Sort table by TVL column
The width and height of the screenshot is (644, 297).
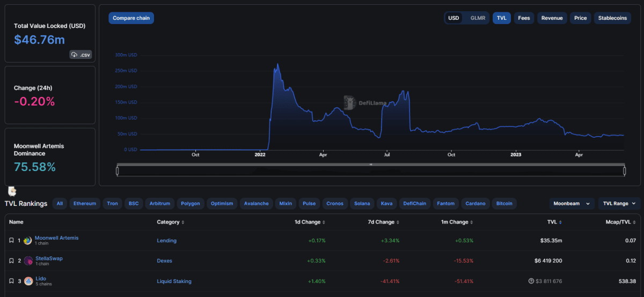555,222
